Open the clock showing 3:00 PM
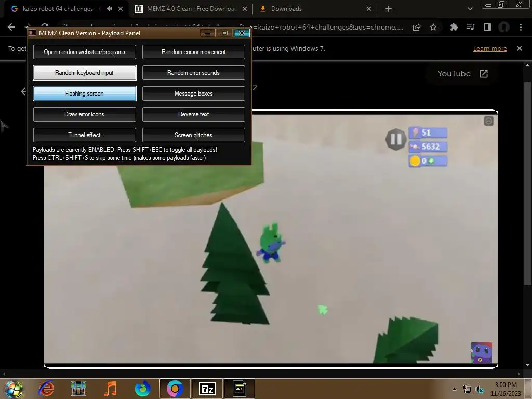 pos(506,389)
